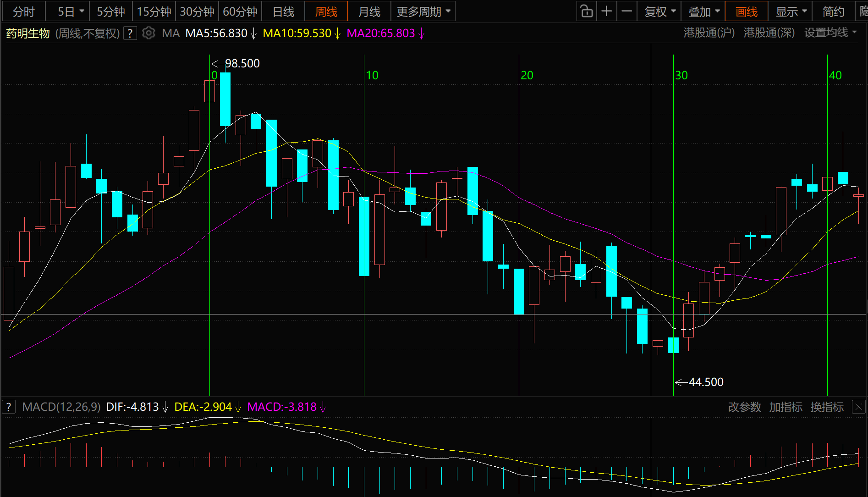Zoom in chart with plus icon

606,11
